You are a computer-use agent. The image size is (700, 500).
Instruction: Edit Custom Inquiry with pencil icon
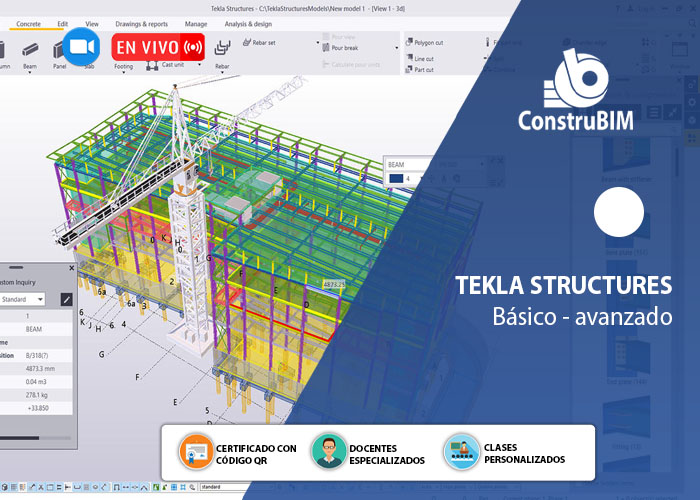click(x=66, y=300)
